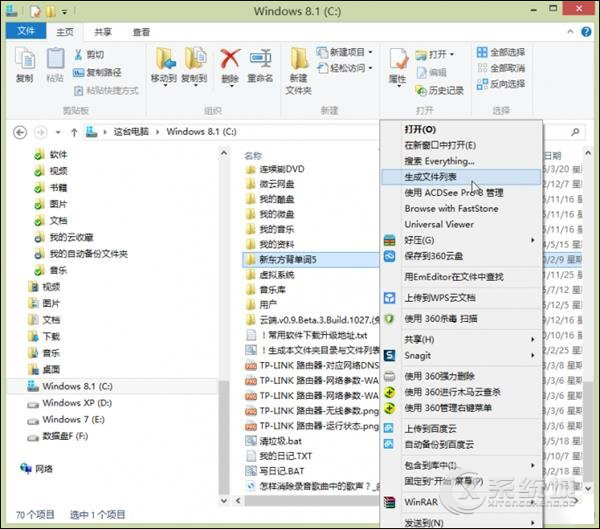Click the blue Help question mark icon

(586, 32)
